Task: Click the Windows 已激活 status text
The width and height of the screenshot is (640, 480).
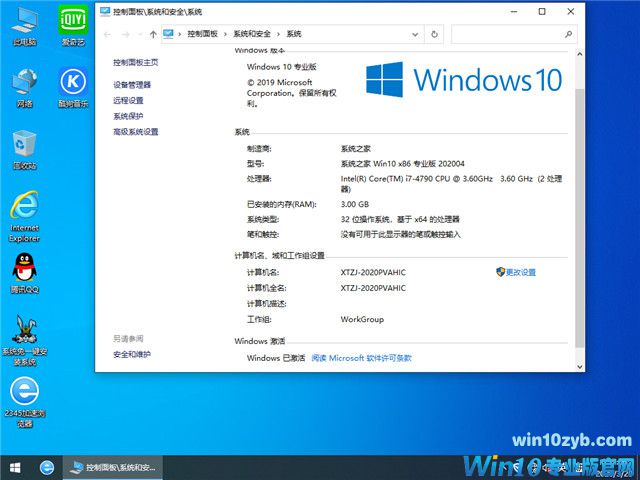Action: [x=276, y=358]
